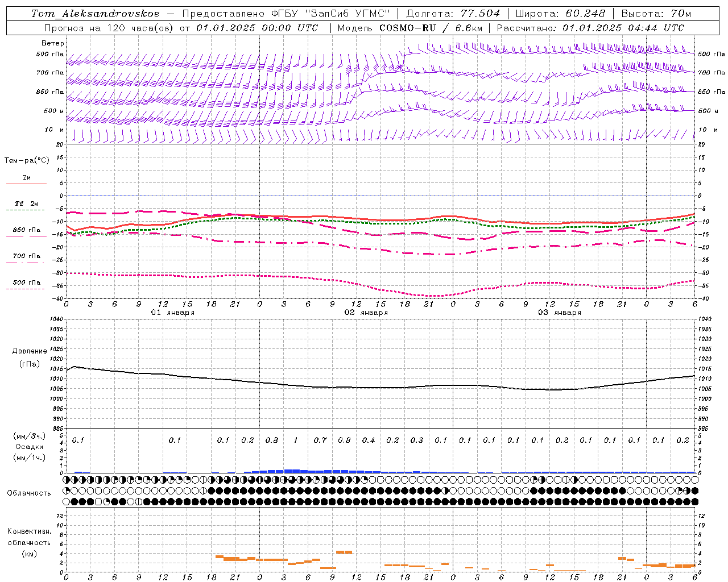Click the Давление panel label
The image size is (728, 582).
[30, 351]
